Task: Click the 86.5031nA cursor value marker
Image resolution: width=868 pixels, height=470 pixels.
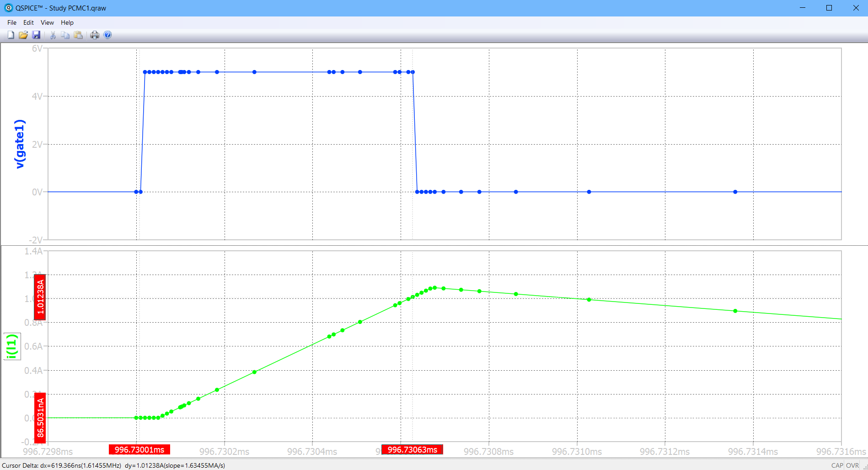Action: coord(40,417)
